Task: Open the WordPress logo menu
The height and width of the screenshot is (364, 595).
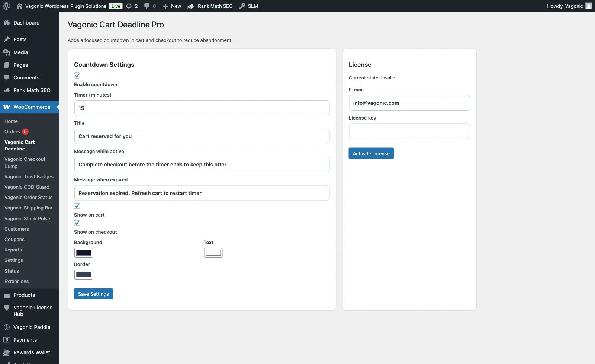Action: tap(6, 6)
